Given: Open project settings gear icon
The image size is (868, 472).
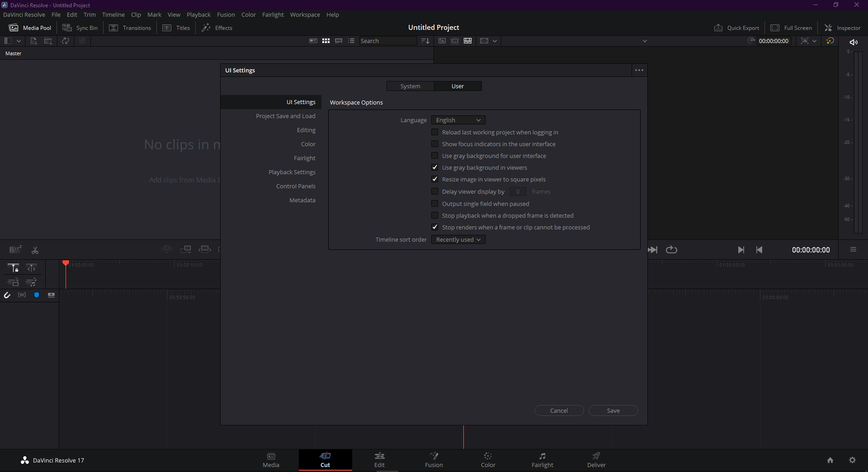Looking at the screenshot, I should [x=852, y=460].
